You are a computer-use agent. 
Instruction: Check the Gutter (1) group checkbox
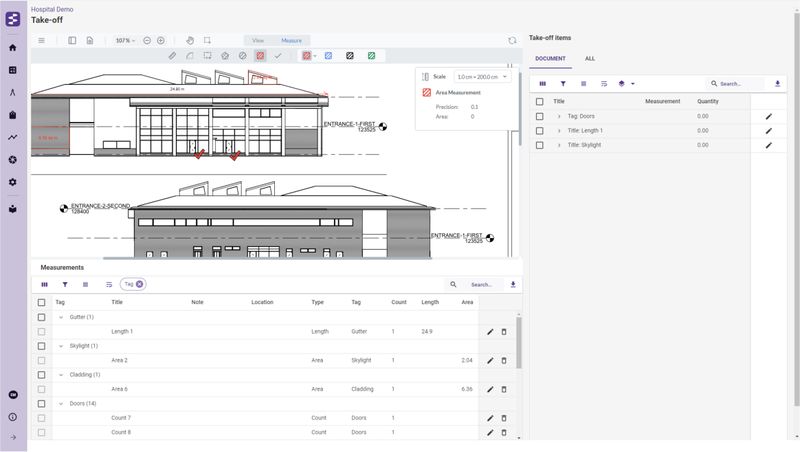point(41,317)
